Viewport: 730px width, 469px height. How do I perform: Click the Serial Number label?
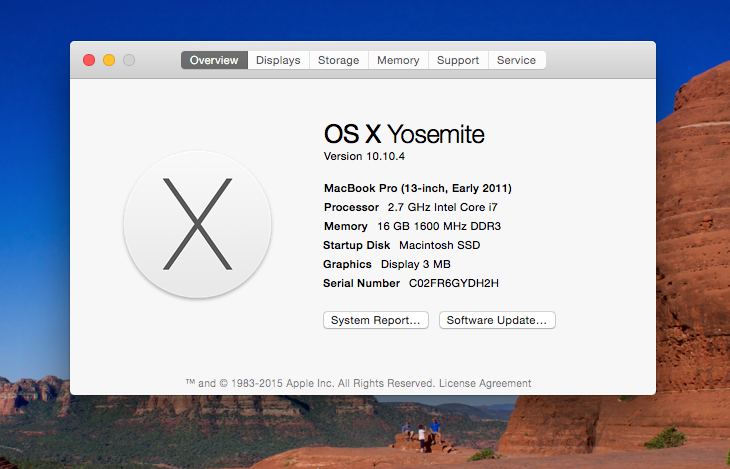361,283
